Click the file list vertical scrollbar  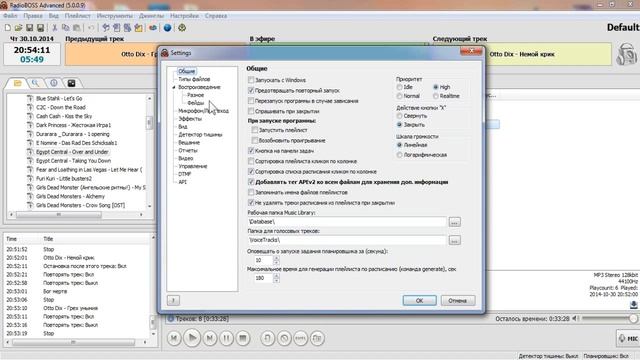(149, 152)
